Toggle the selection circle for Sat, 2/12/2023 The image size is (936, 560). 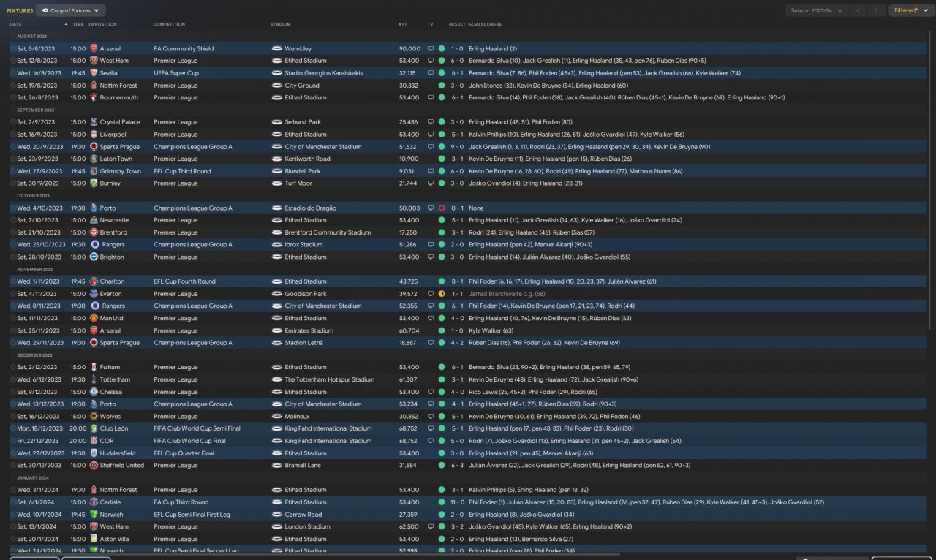coord(13,367)
